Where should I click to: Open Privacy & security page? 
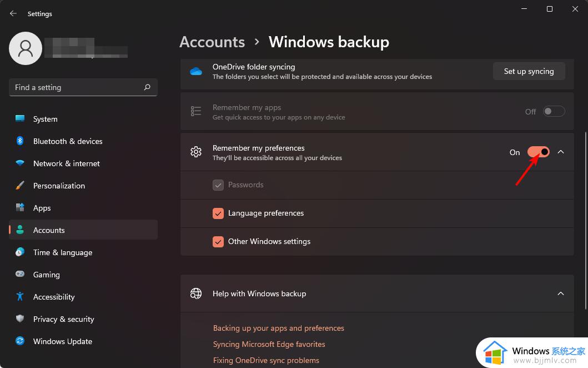[x=83, y=319]
